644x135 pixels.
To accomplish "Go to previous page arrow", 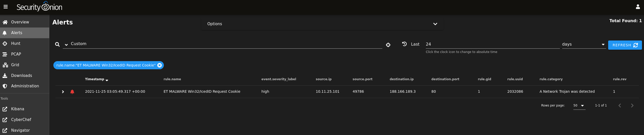I will coord(620,105).
